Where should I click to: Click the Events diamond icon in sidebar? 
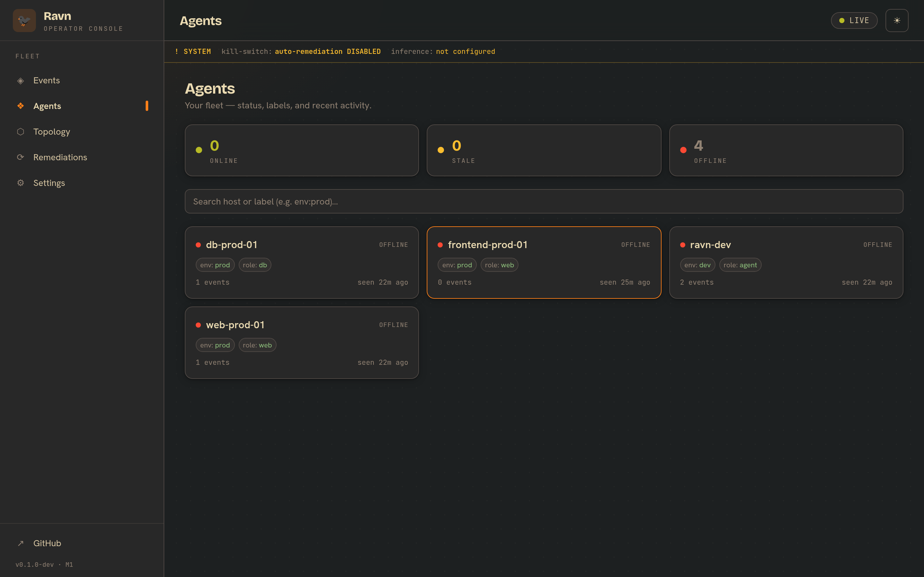tap(21, 80)
